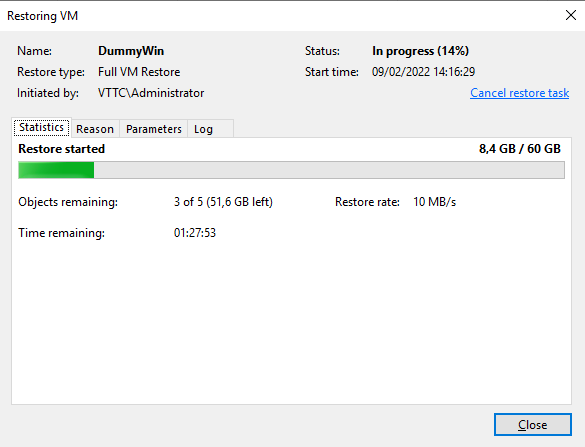This screenshot has height=447, width=585.
Task: Click the Full VM Restore type text
Action: pyautogui.click(x=139, y=72)
